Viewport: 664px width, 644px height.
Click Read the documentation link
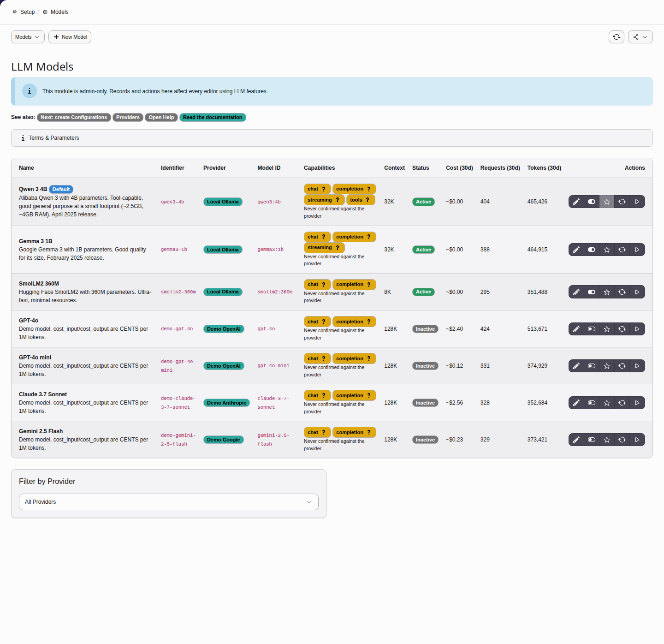click(213, 117)
